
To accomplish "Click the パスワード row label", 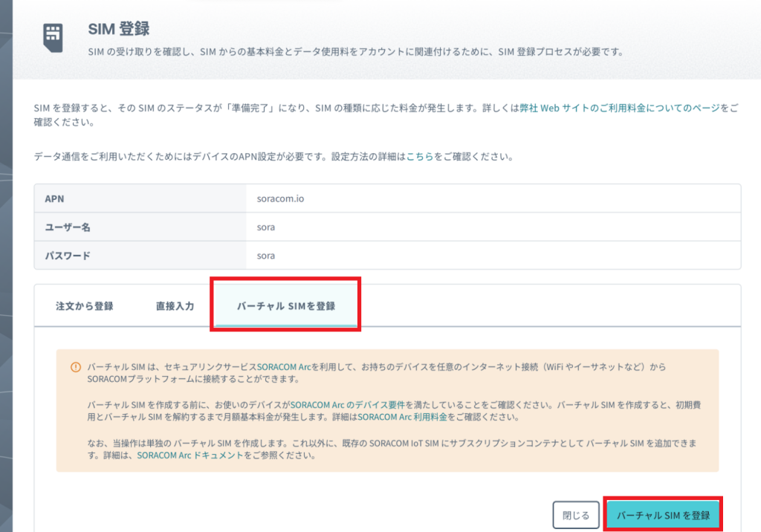I will (x=68, y=255).
